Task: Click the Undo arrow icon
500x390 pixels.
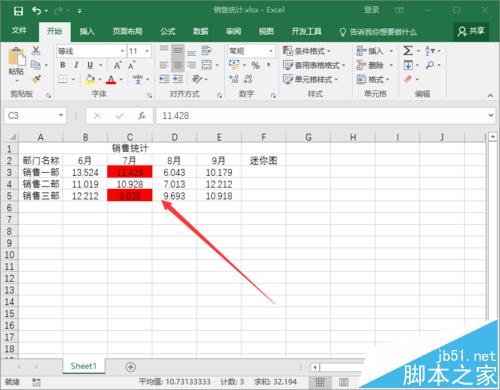Action: tap(36, 11)
